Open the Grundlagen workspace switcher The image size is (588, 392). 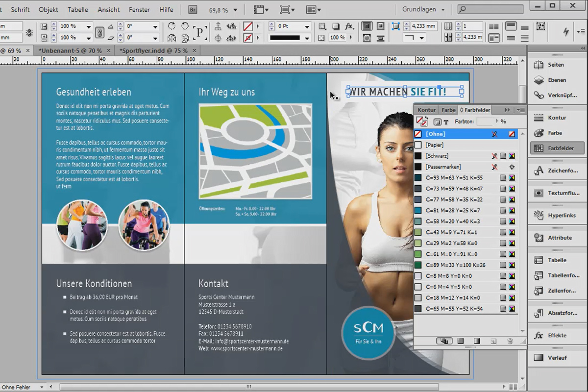(x=423, y=10)
